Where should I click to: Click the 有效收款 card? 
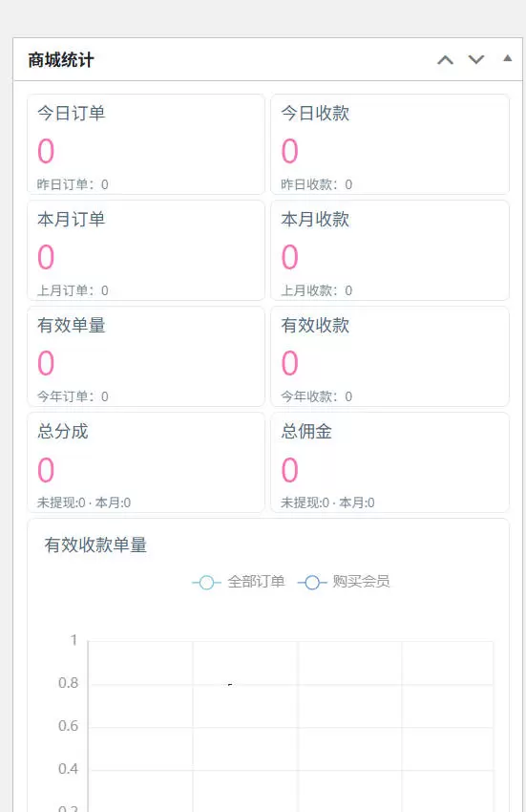tap(389, 357)
